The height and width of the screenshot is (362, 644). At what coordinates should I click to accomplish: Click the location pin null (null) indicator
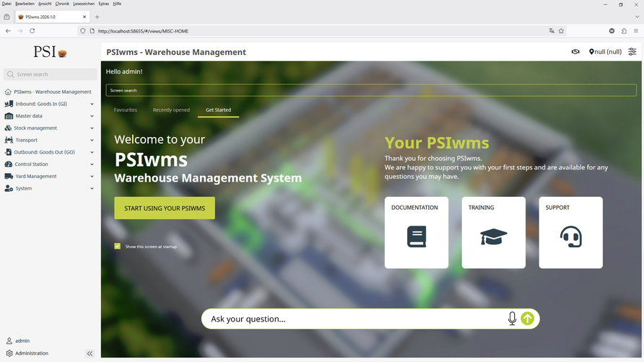coord(605,52)
